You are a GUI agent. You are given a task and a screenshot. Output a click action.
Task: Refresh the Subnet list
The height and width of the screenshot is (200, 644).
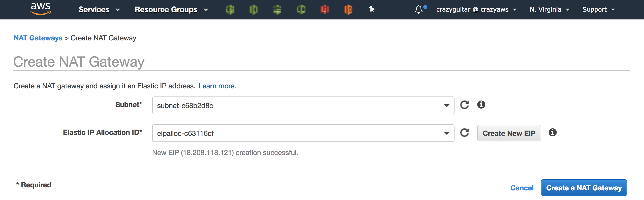[x=464, y=105]
